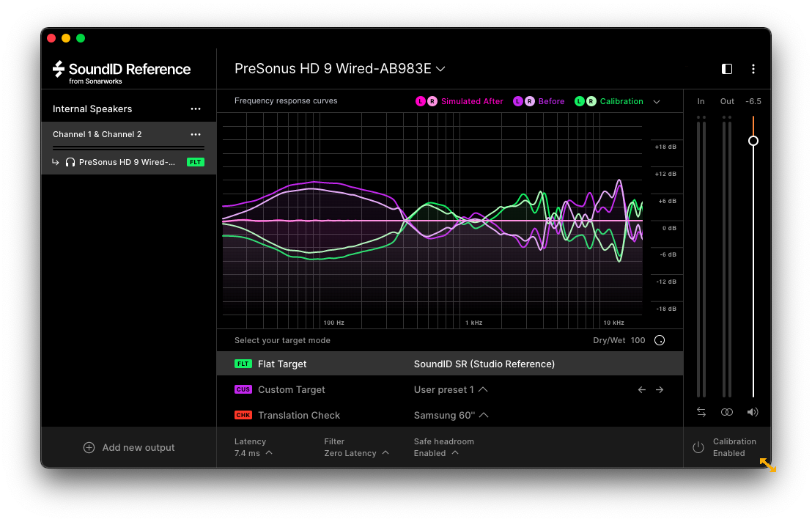The height and width of the screenshot is (522, 812).
Task: Click the '+18 dB' axis label
Action: click(665, 147)
